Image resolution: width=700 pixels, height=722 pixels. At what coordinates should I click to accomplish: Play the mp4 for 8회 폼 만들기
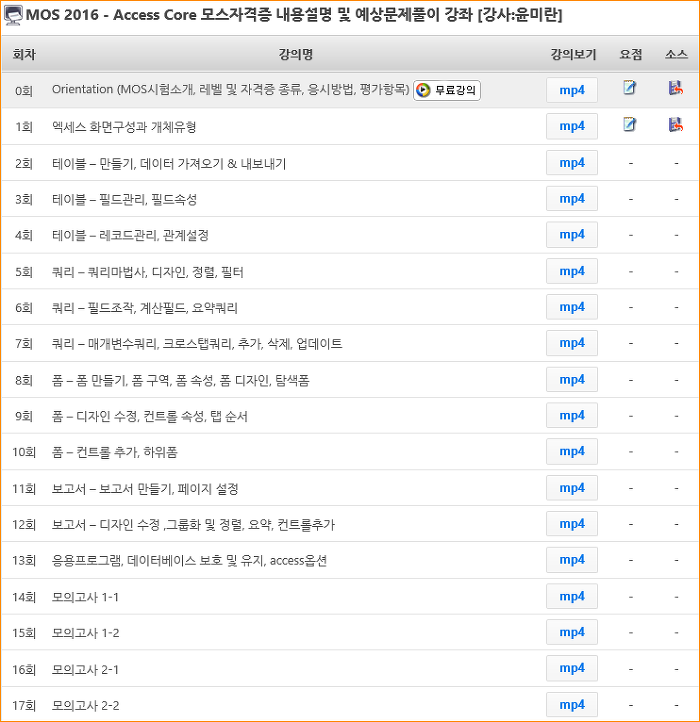pyautogui.click(x=572, y=379)
